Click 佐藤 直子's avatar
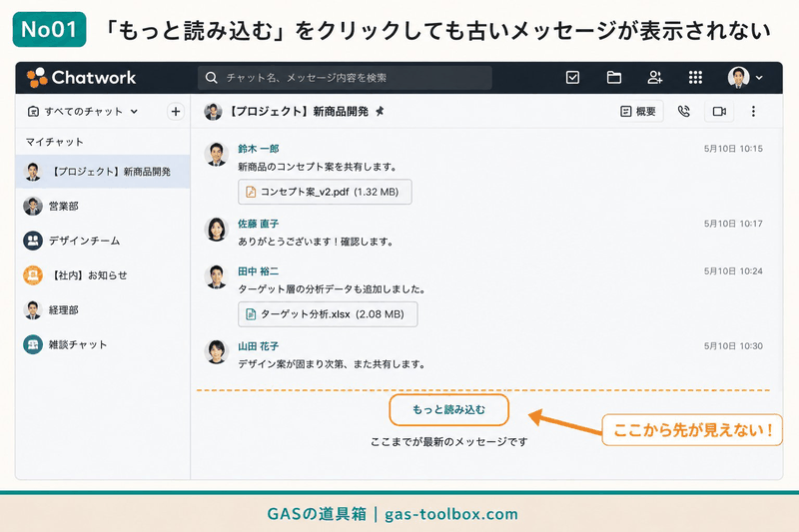The height and width of the screenshot is (532, 799). coord(216,230)
